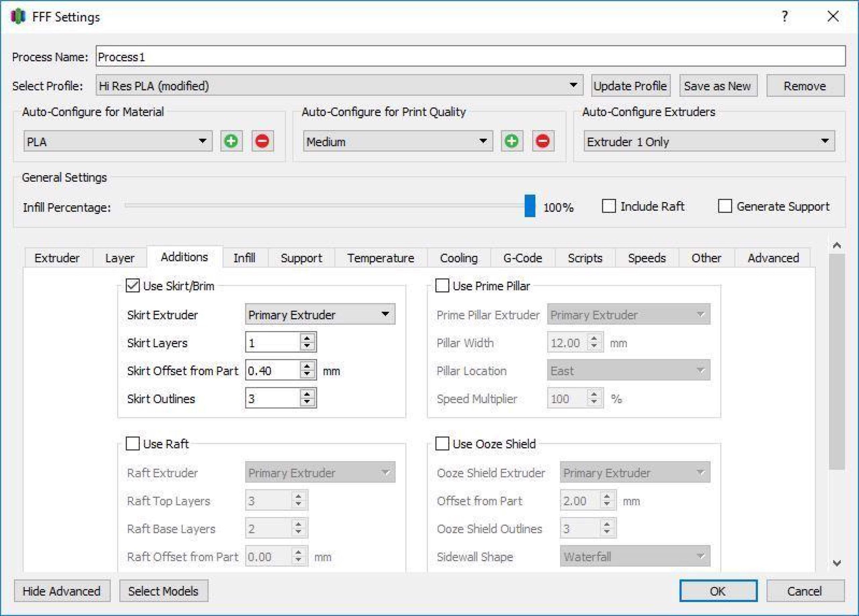Image resolution: width=859 pixels, height=616 pixels.
Task: Click Hide Advanced button
Action: pos(62,591)
